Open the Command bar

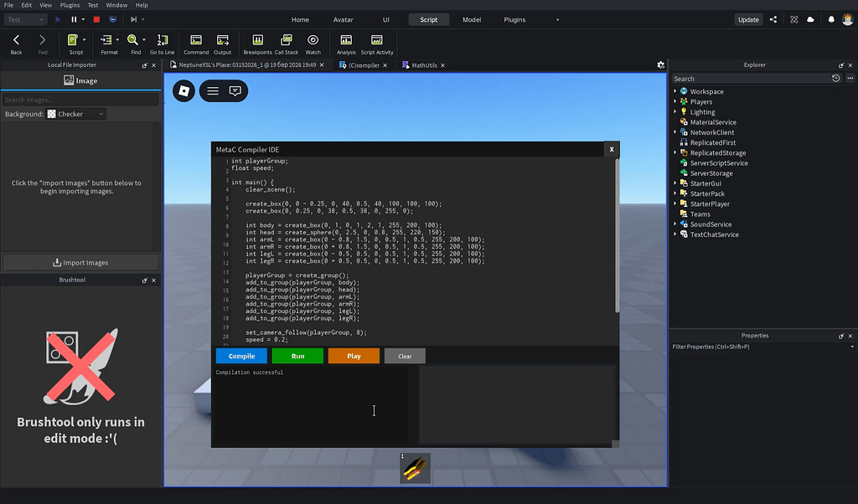pyautogui.click(x=196, y=44)
